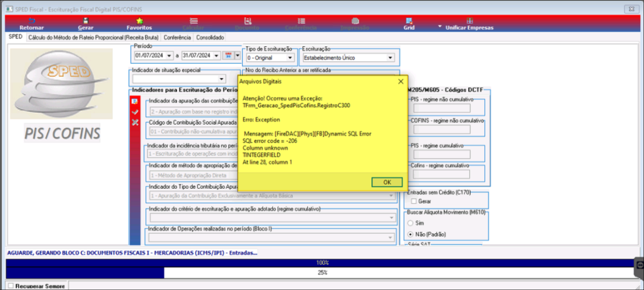Click the edit indicators icon in red sidebar
The image size is (644, 290).
[135, 101]
